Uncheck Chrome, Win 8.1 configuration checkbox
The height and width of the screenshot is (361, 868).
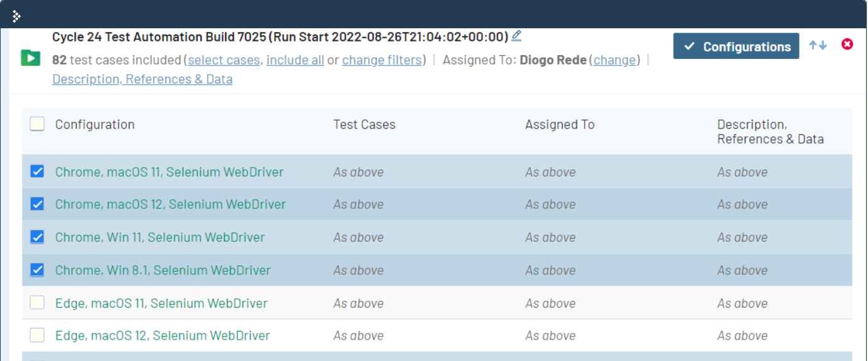pos(37,270)
